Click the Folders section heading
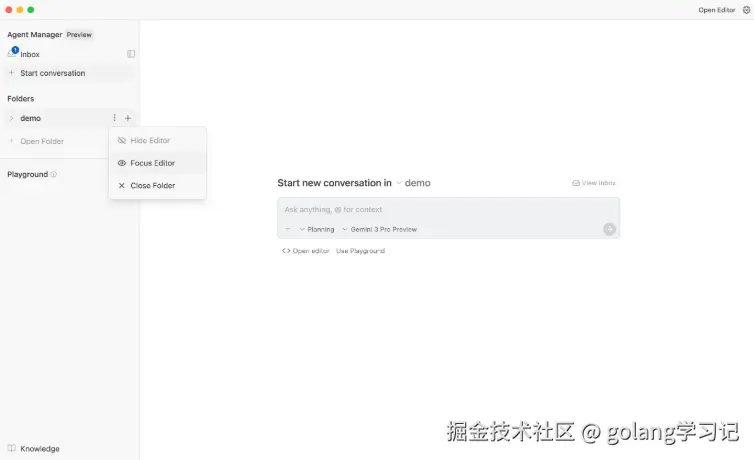Screen dimensions: 754x460 [x=21, y=99]
